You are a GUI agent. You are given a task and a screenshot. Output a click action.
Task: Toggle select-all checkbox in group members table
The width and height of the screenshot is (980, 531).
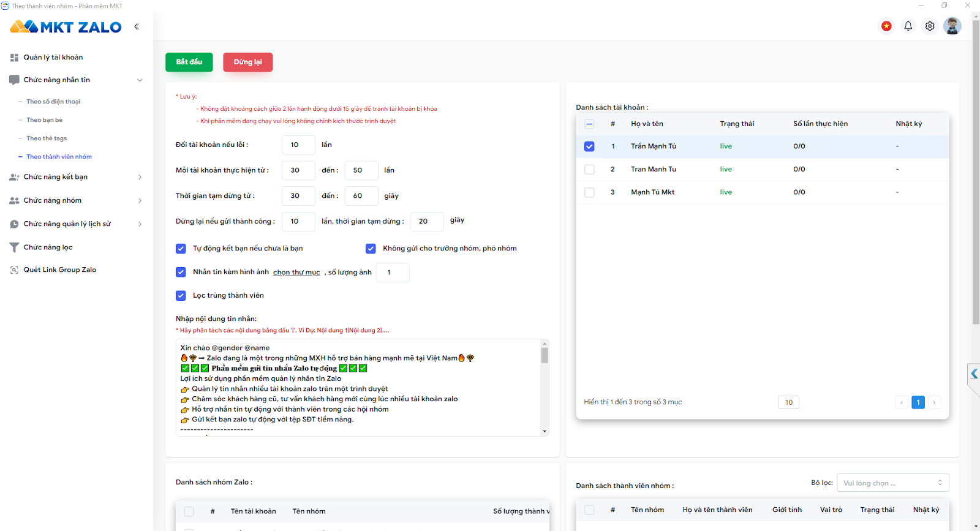pyautogui.click(x=589, y=510)
